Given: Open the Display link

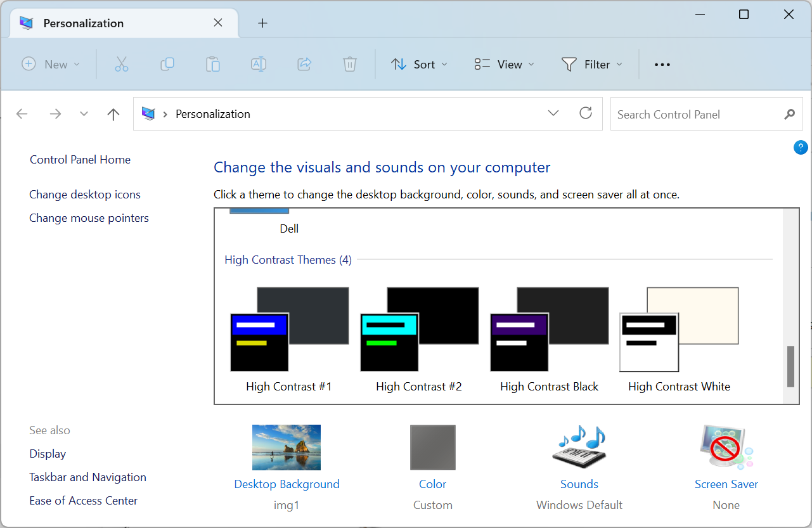Looking at the screenshot, I should tap(48, 454).
